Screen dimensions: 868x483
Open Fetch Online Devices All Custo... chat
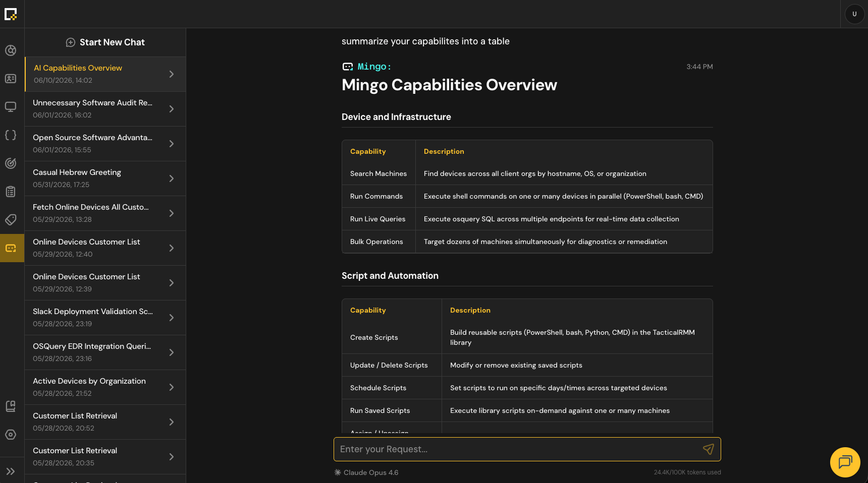coord(105,213)
